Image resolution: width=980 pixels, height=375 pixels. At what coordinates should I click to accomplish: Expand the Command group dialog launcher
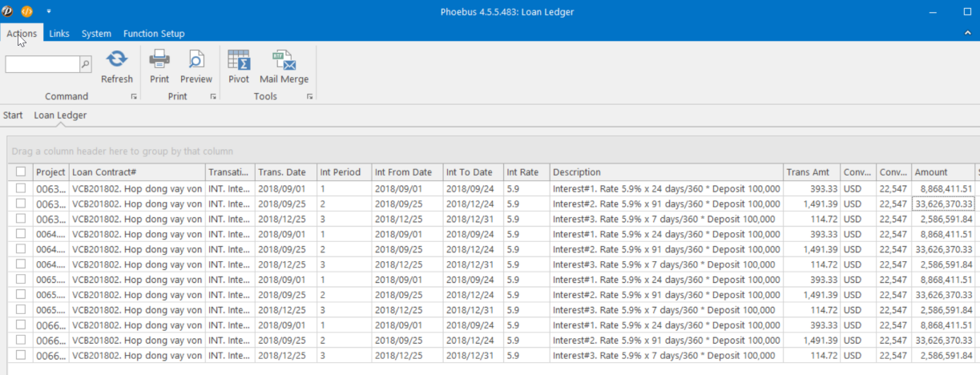(134, 97)
